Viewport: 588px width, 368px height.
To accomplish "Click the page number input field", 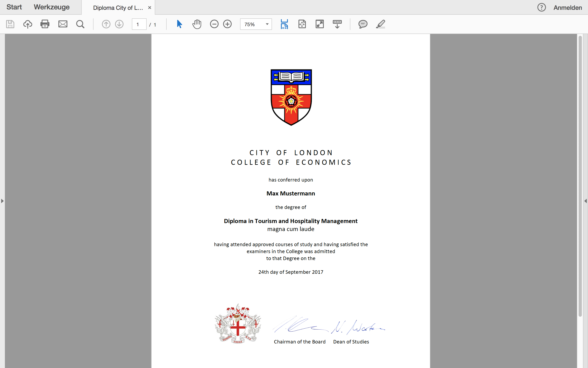I will 139,24.
